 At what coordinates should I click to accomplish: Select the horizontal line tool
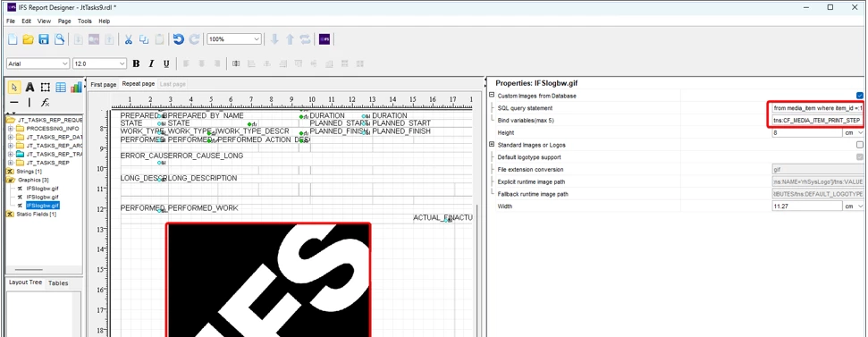[x=14, y=103]
